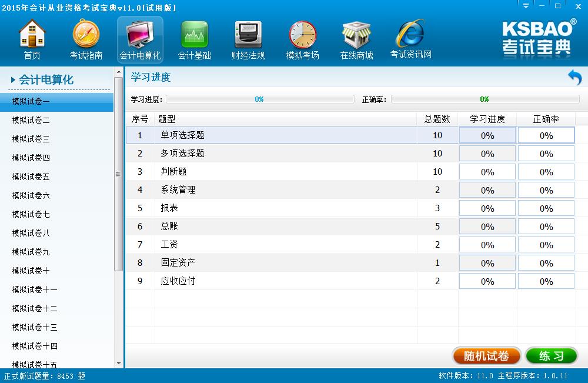Select 模拟试卷十 in the sidebar
Viewport: 588px width, 383px height.
coord(31,271)
